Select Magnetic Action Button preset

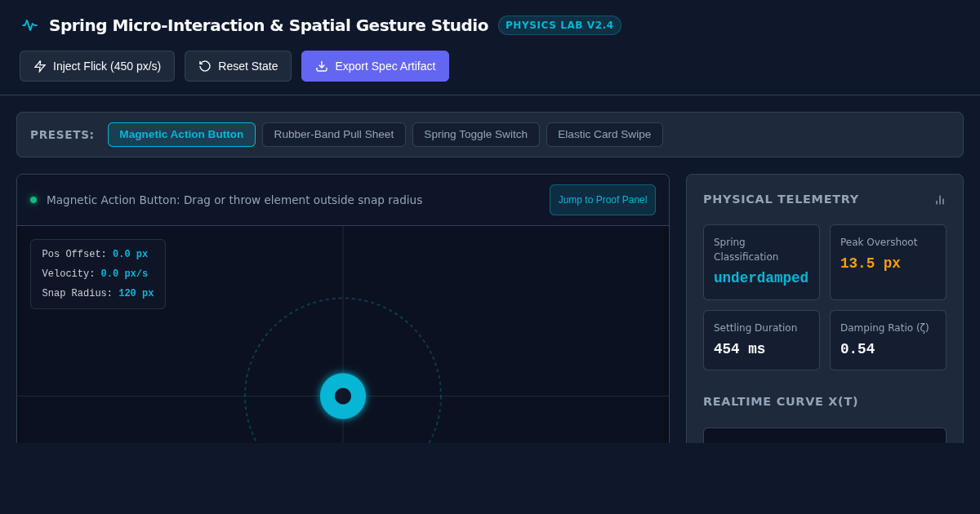(181, 135)
